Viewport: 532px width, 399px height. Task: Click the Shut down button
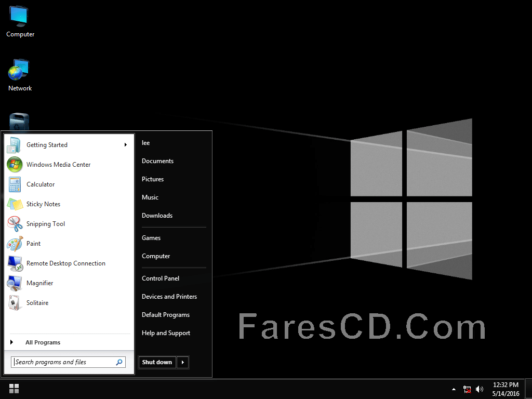(x=157, y=362)
